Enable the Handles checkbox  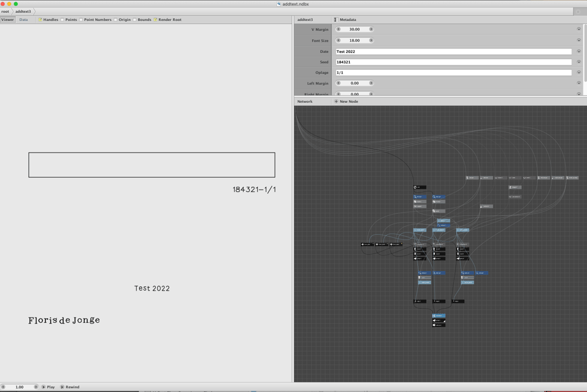(x=40, y=20)
